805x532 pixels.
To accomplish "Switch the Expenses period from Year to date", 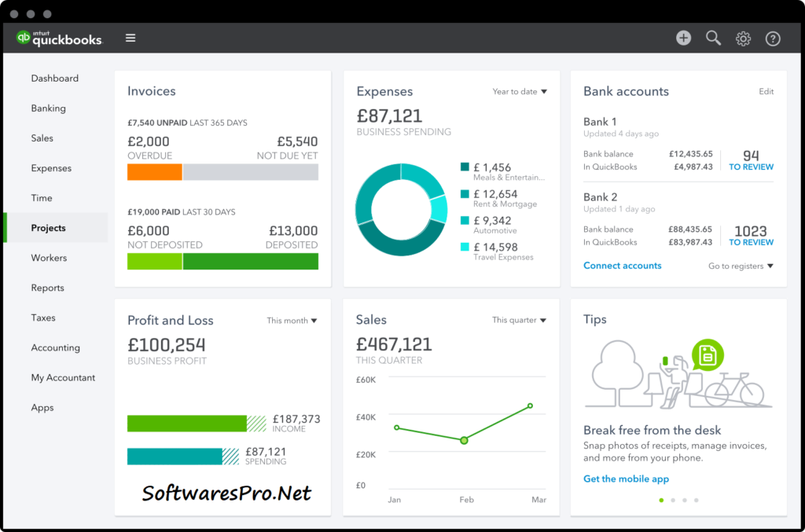I will point(519,92).
